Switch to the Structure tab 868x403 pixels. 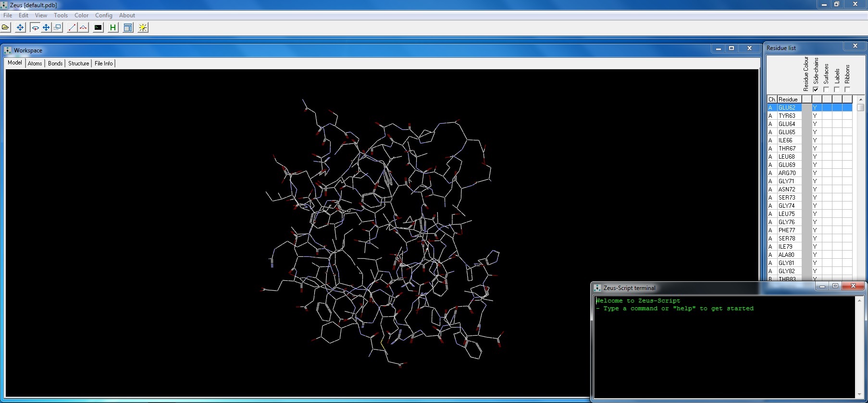(78, 63)
